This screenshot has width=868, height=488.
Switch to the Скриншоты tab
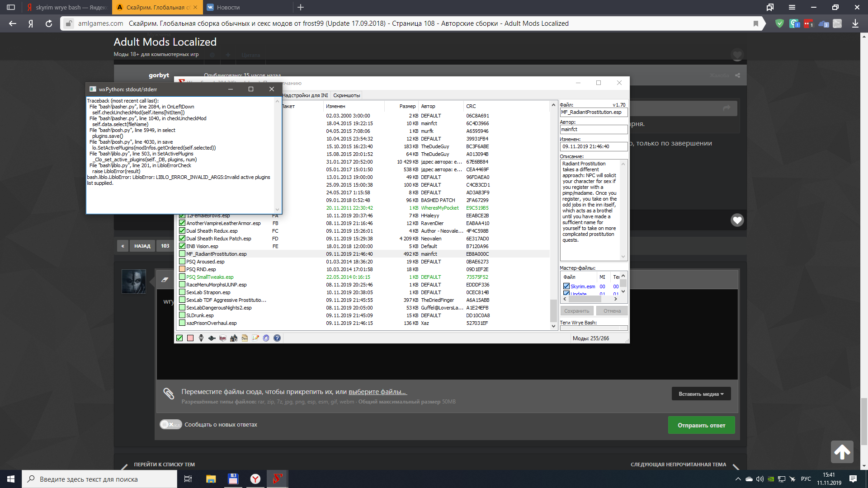tap(346, 95)
